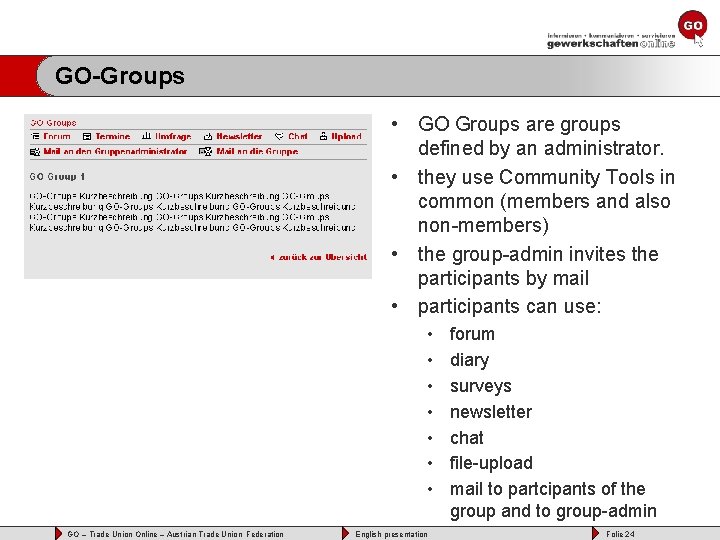Follow the zurück zur Übersicht link
The image size is (720, 540).
(319, 257)
